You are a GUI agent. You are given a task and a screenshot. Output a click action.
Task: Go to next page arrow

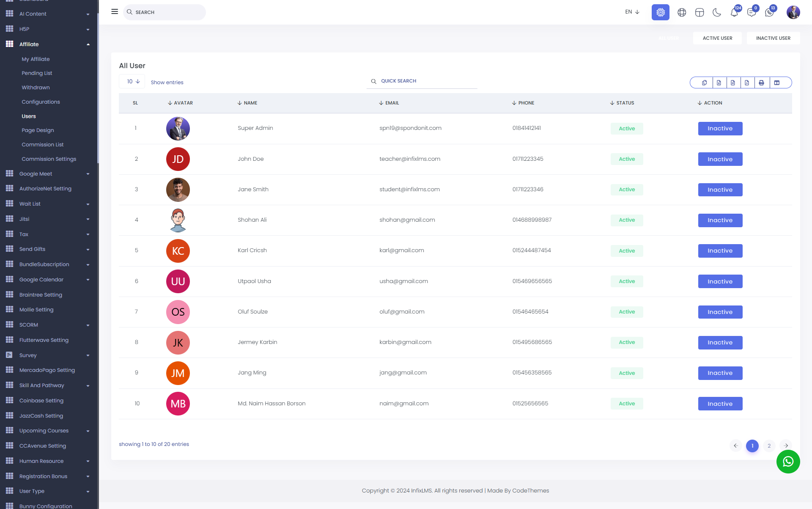786,446
